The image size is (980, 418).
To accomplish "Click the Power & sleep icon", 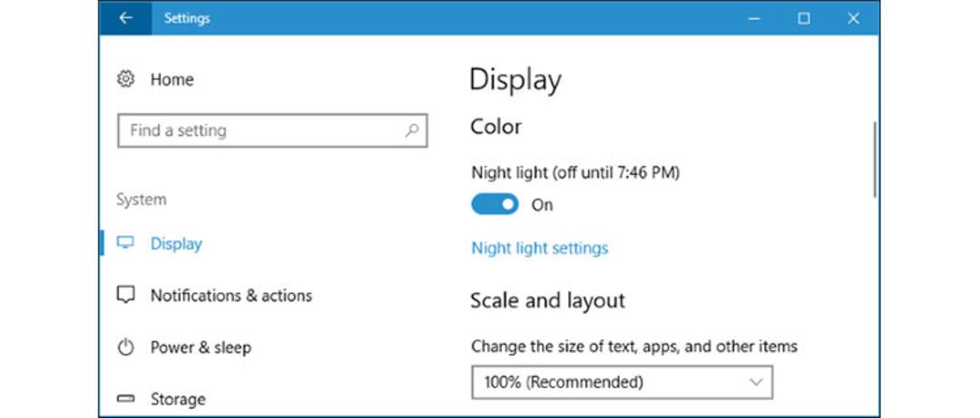I will [125, 347].
